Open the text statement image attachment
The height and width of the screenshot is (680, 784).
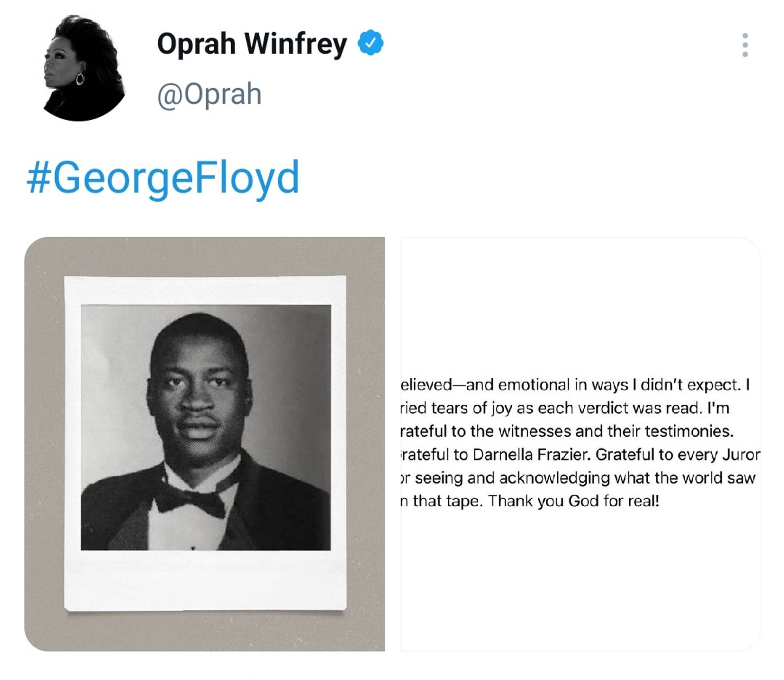point(580,444)
